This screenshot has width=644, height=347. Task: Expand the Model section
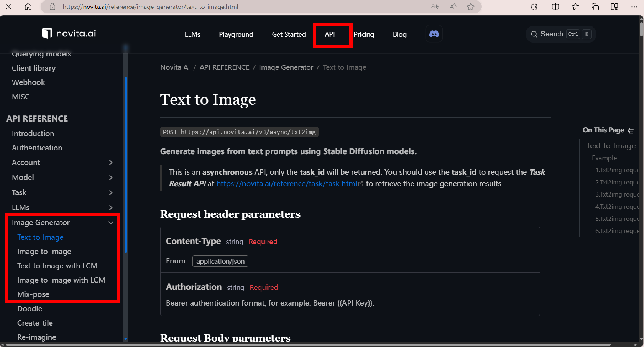tap(110, 177)
